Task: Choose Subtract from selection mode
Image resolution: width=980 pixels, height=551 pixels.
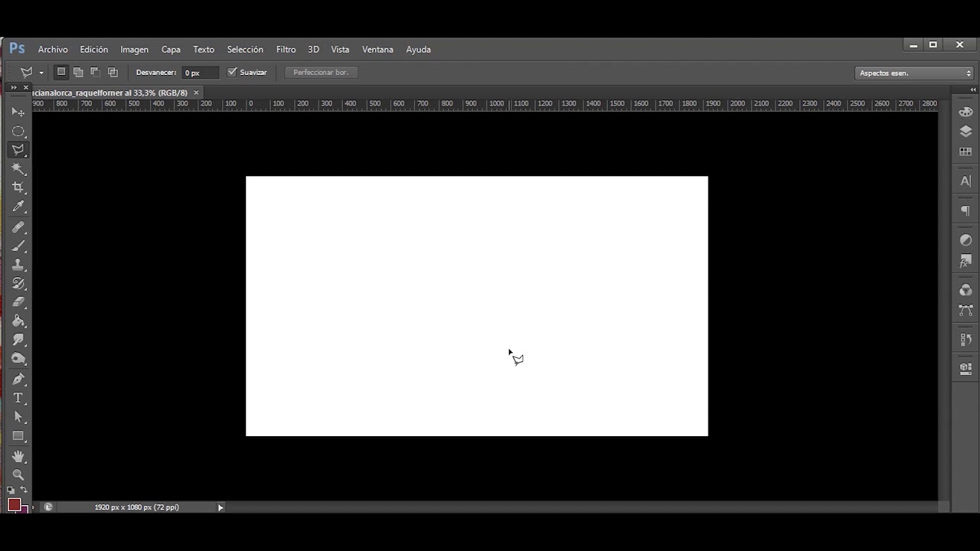Action: 95,72
